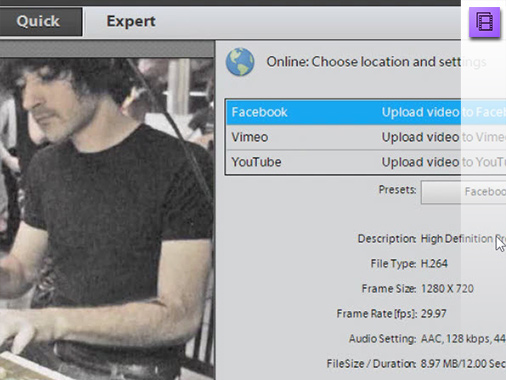This screenshot has width=506, height=380.
Task: Click the Description High Definition text
Action: (463, 239)
